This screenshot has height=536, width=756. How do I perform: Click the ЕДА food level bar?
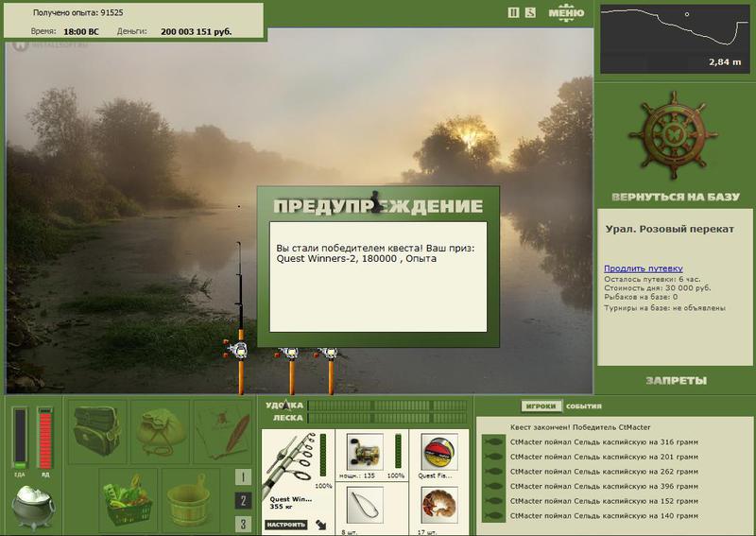click(20, 439)
